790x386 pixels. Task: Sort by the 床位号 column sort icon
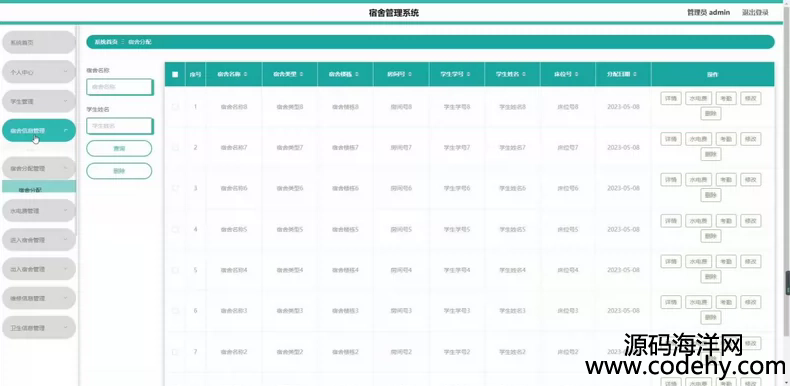577,74
